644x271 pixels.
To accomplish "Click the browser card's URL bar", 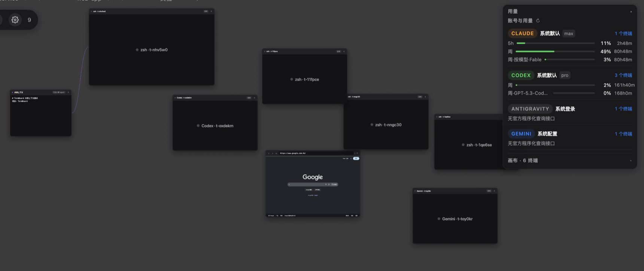I will pyautogui.click(x=315, y=153).
